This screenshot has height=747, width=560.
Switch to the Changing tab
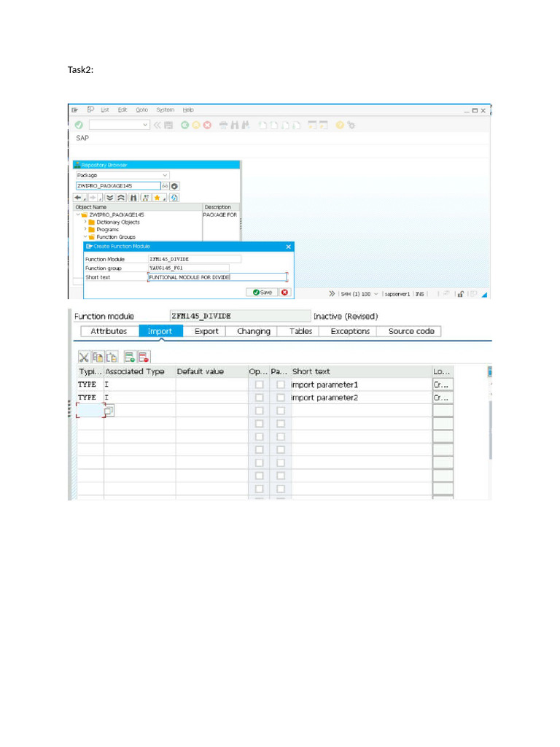(x=253, y=331)
